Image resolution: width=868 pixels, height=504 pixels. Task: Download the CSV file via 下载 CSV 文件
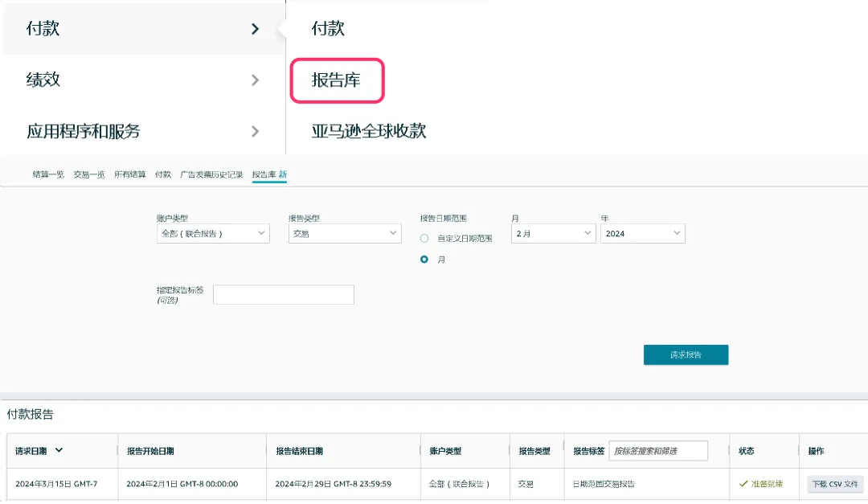pos(835,484)
